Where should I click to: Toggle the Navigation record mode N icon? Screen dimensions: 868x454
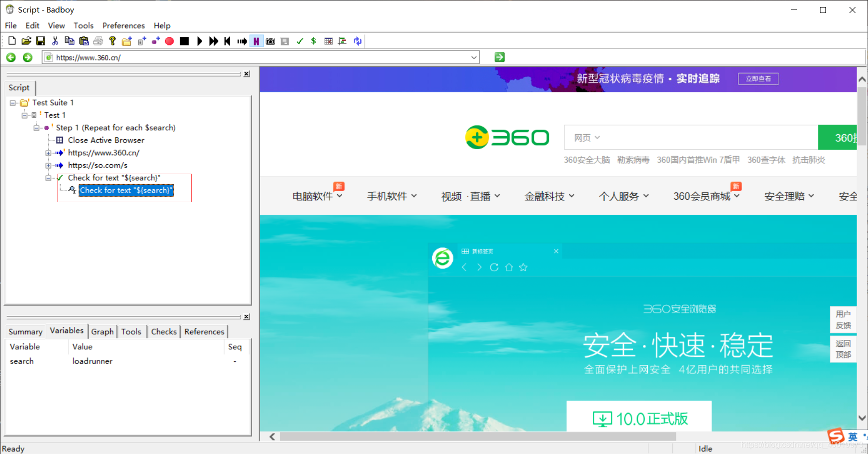[x=256, y=41]
